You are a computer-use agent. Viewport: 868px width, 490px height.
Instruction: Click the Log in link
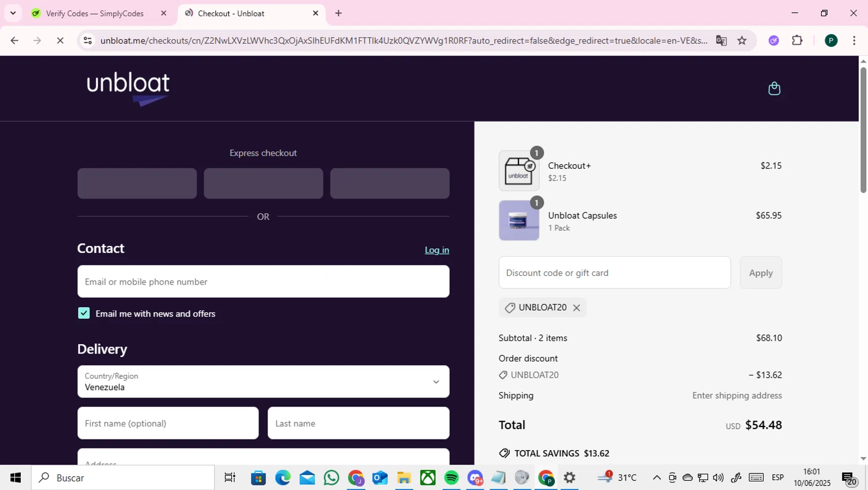coord(437,250)
